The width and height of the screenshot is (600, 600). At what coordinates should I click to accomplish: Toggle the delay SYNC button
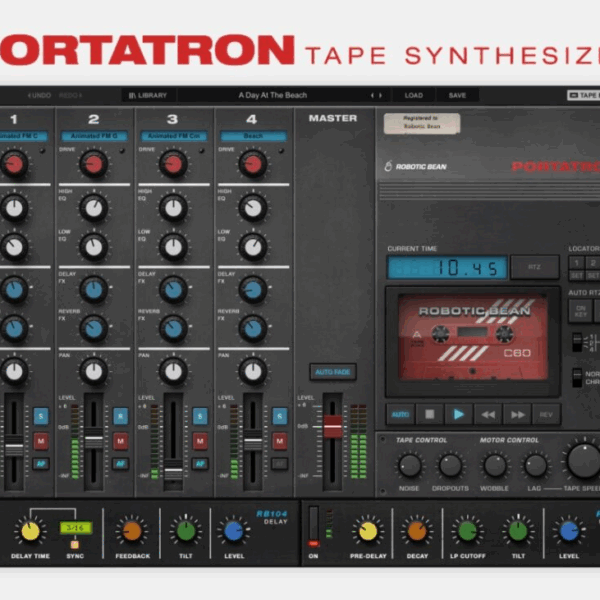pos(75,544)
